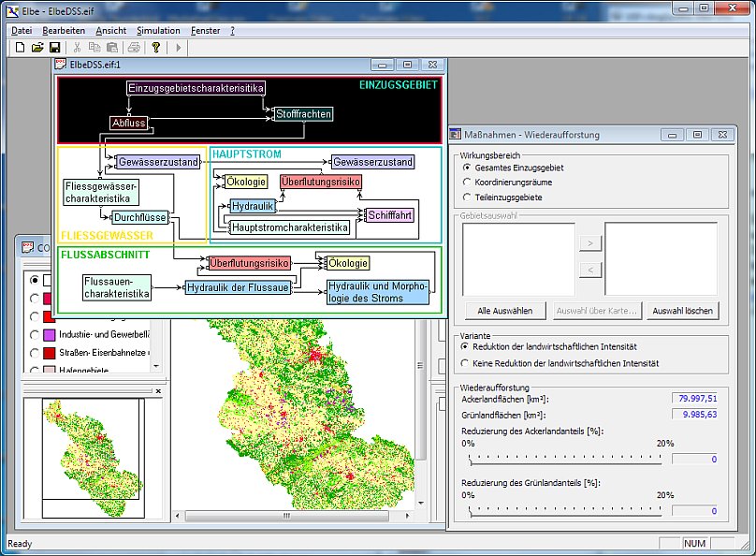756x556 pixels.
Task: Click the New document toolbar icon
Action: (x=20, y=48)
